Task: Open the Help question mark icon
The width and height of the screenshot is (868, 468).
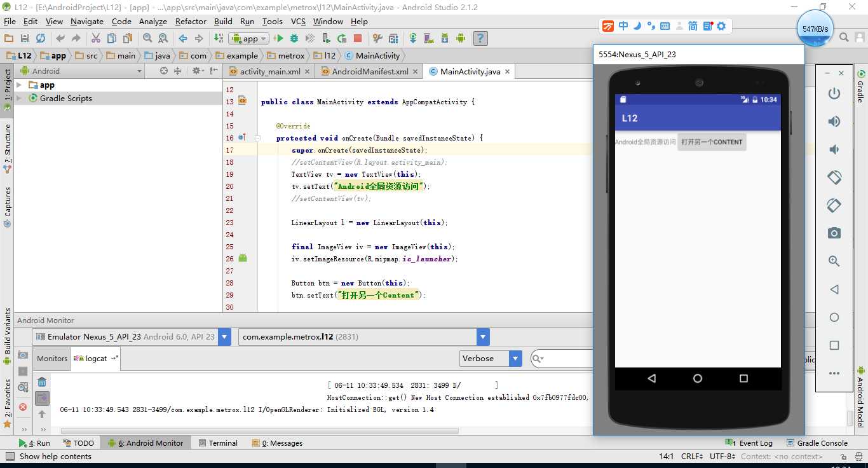Action: 480,38
